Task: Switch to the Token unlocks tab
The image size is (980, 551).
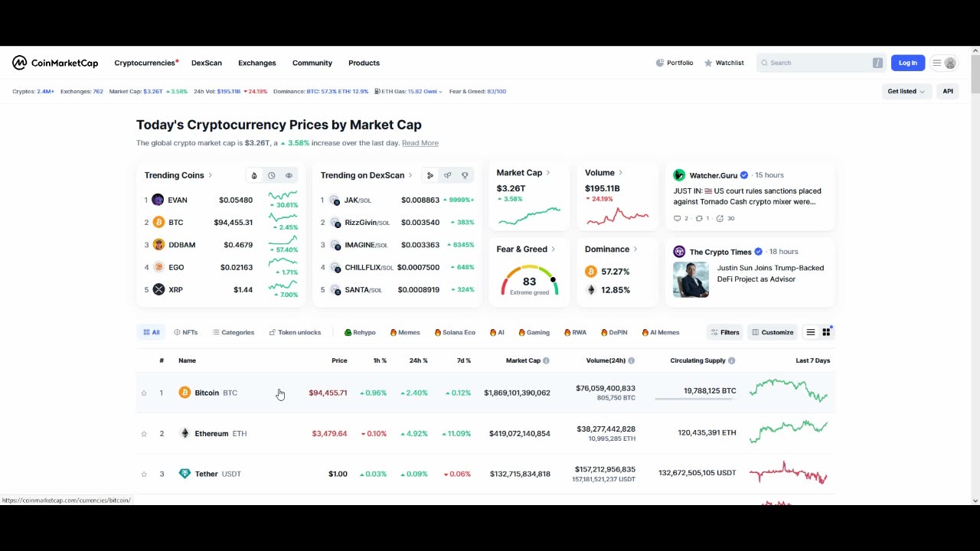Action: (x=295, y=332)
